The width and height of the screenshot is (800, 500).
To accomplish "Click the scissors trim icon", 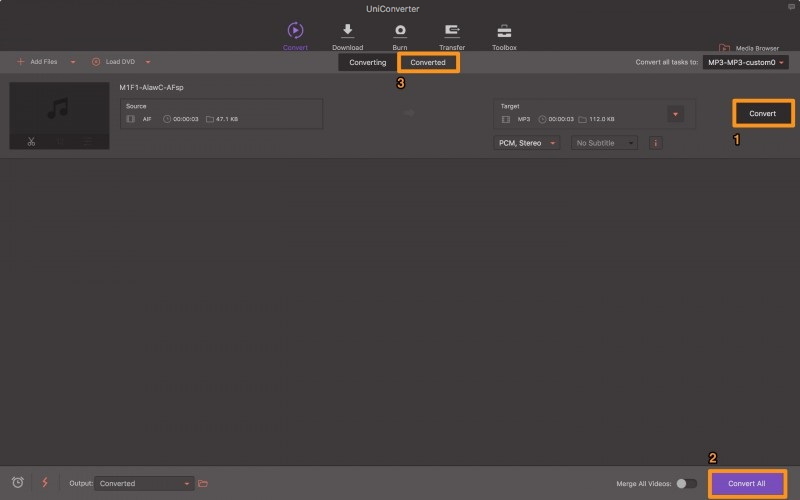I will coord(32,142).
